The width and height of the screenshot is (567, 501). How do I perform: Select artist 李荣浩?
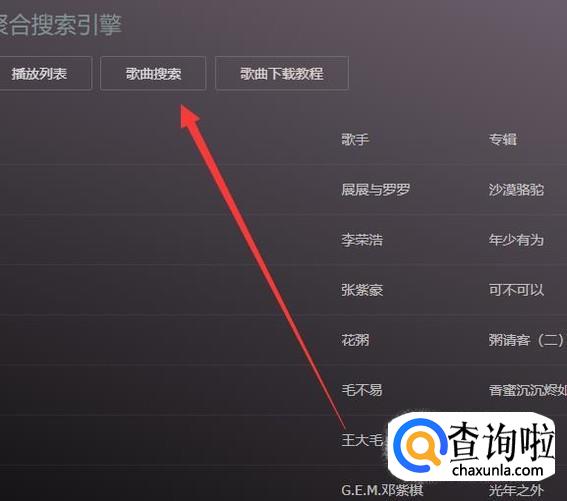pyautogui.click(x=362, y=240)
